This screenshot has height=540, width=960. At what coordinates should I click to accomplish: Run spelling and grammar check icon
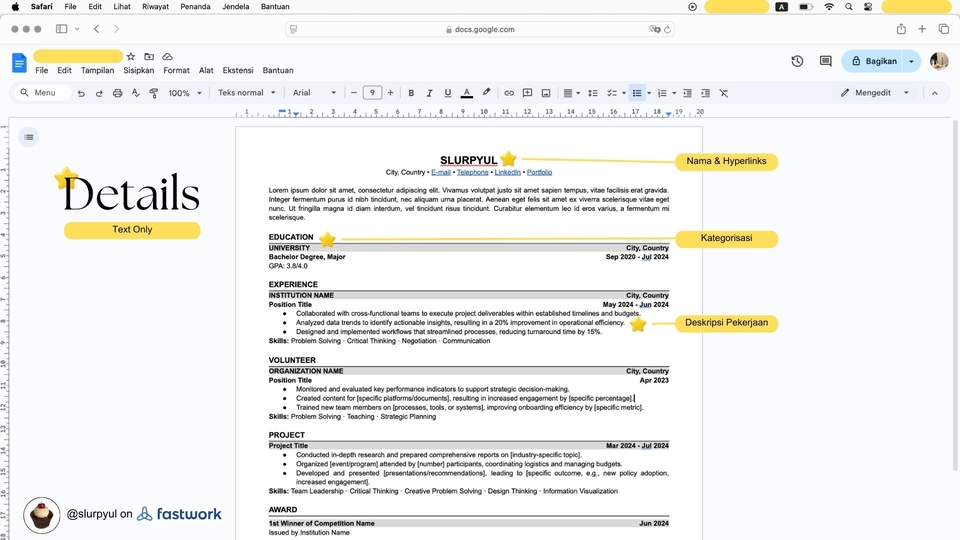[x=135, y=93]
